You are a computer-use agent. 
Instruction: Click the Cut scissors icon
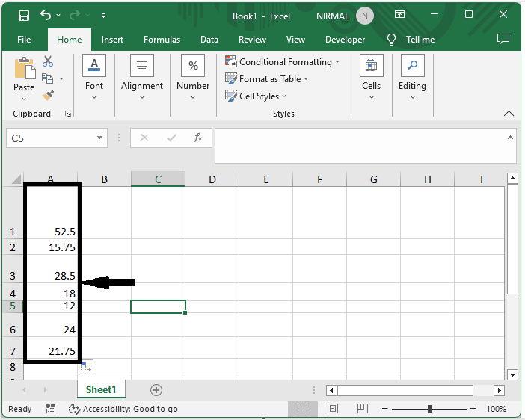48,61
